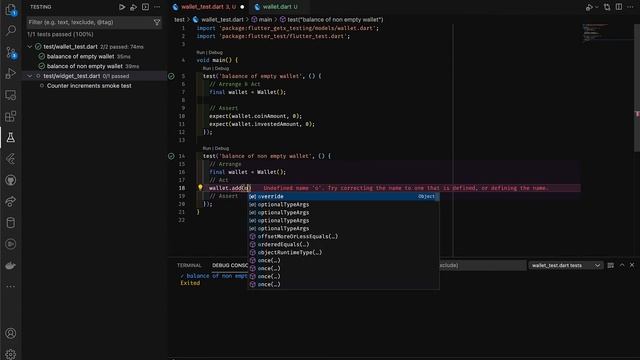Open the Search view in activity bar

coord(11,30)
